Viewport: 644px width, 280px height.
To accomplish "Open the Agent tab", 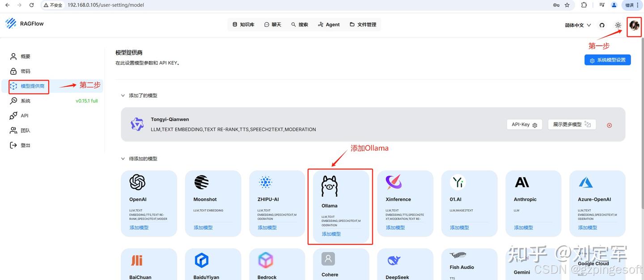I will [x=329, y=25].
